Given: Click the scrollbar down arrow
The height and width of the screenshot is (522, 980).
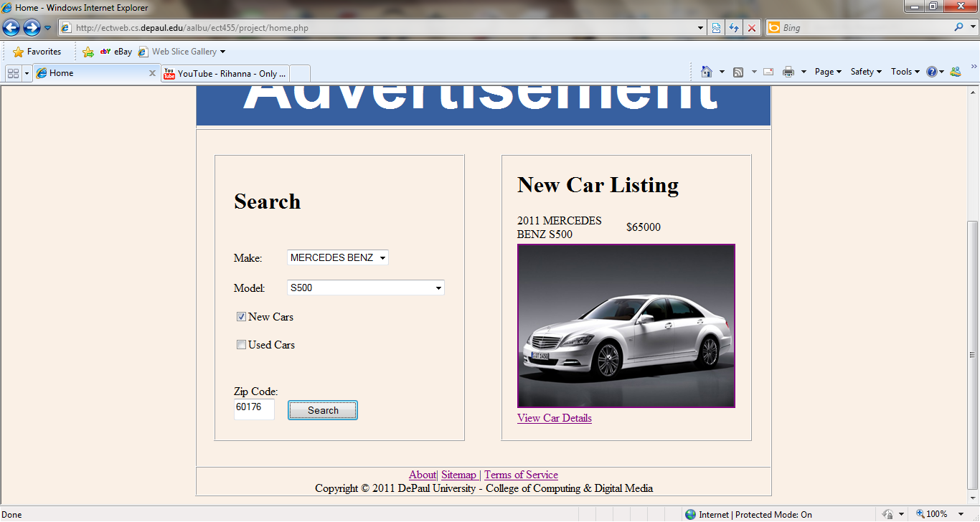Looking at the screenshot, I should (x=973, y=500).
